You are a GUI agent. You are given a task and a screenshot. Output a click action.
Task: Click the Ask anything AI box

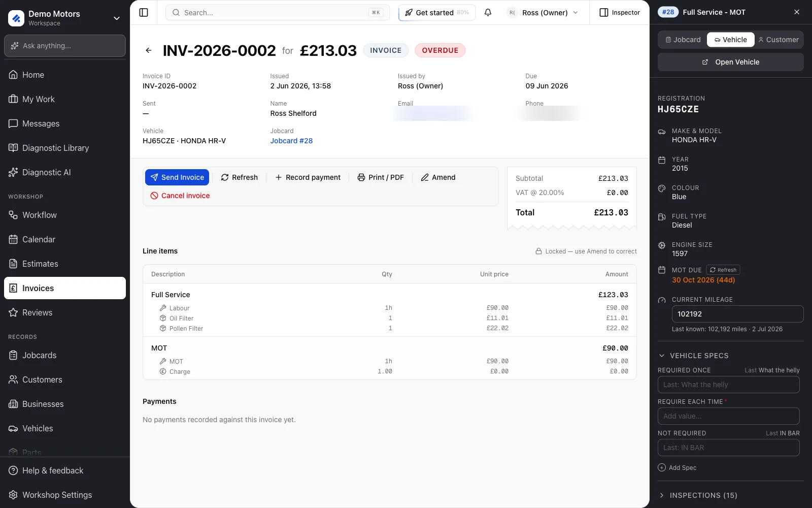(x=65, y=46)
